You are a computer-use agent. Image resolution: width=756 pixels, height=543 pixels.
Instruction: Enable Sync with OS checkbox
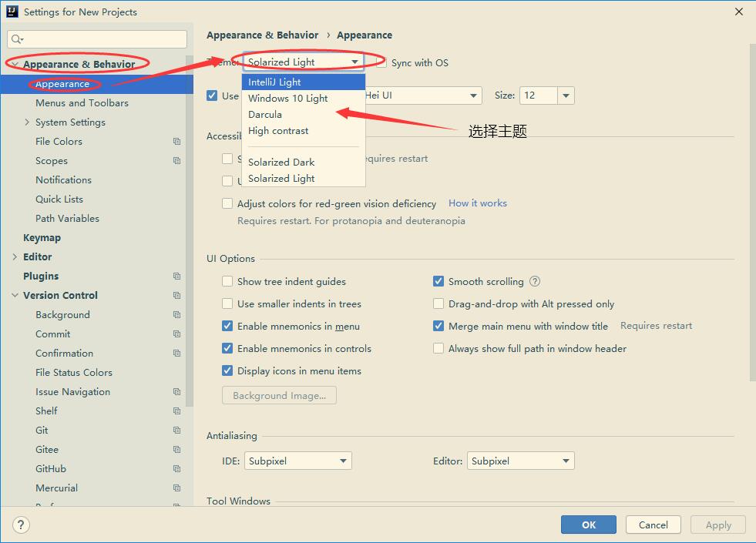point(381,62)
